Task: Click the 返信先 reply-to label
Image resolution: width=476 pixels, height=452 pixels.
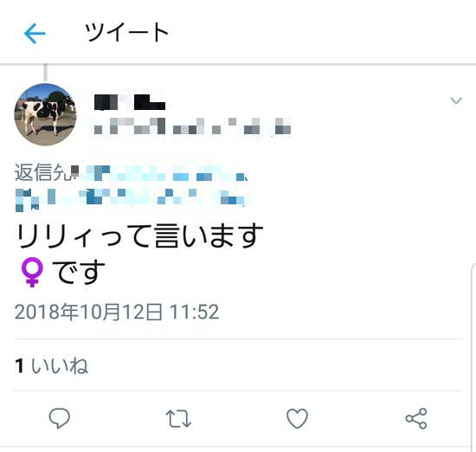Action: 42,172
